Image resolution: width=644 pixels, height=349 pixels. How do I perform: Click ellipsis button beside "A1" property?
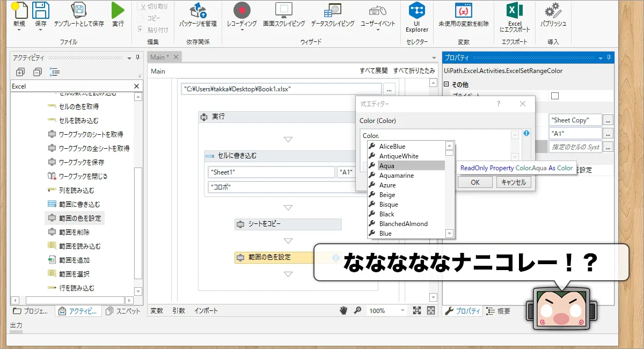608,133
